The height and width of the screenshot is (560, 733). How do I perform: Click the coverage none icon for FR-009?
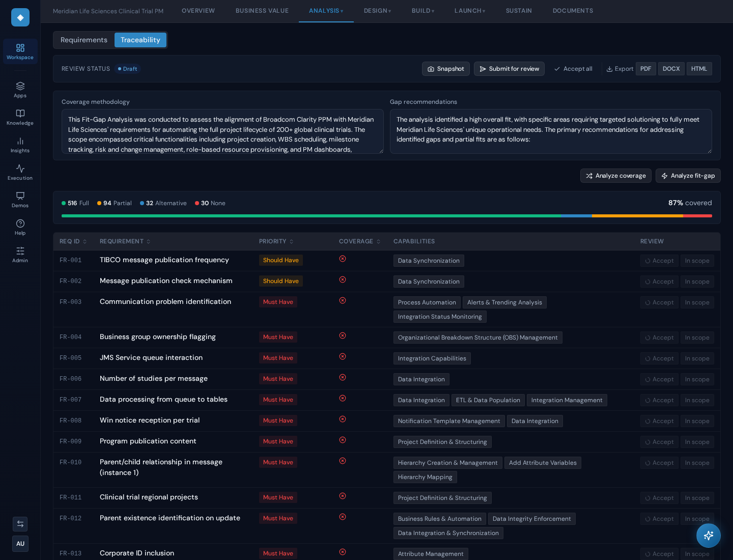pyautogui.click(x=343, y=440)
